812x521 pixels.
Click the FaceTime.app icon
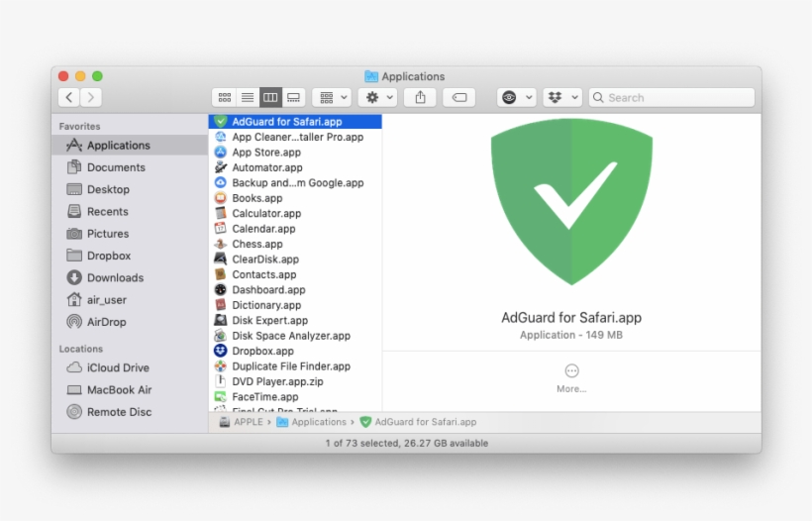click(221, 397)
